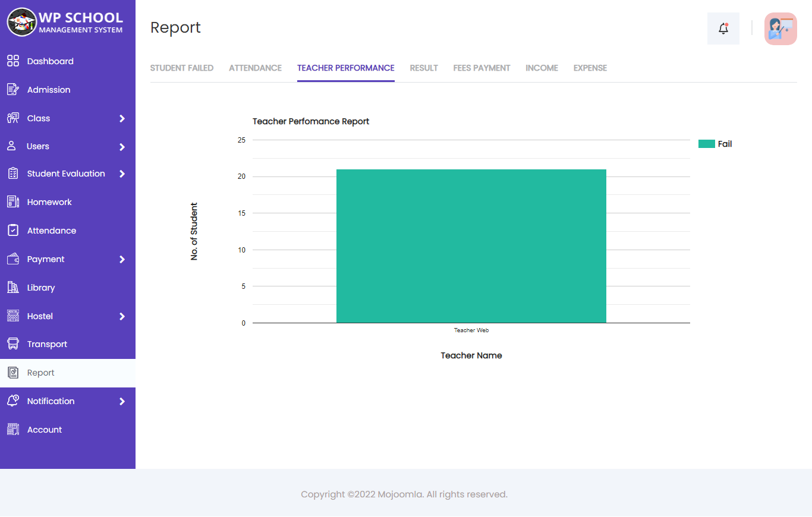Viewport: 812px width, 517px height.
Task: Click the Copyright Mojoomla footer text
Action: click(x=404, y=494)
